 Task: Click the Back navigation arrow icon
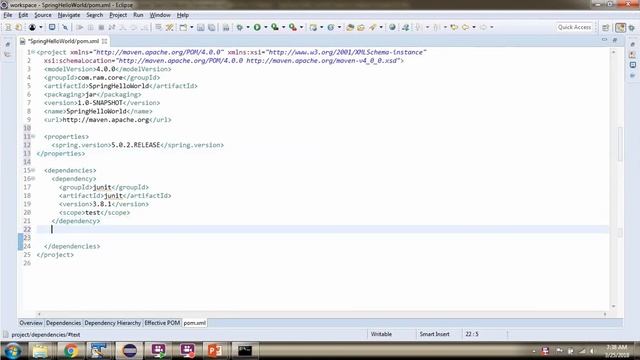click(465, 27)
